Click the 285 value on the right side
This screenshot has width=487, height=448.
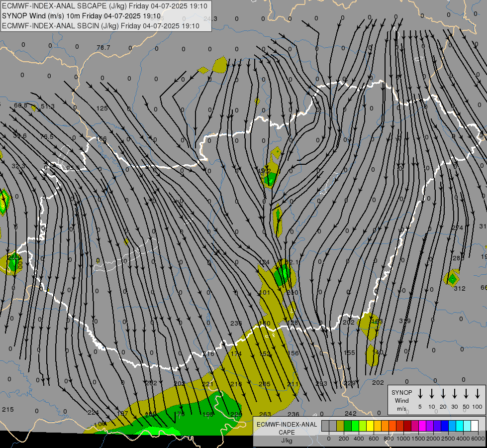458,258
